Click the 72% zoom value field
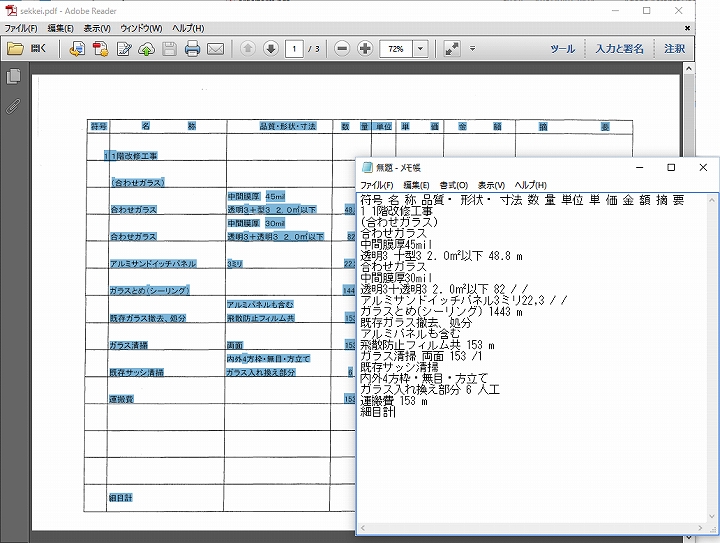Screen dimensions: 720x543 tap(396, 49)
